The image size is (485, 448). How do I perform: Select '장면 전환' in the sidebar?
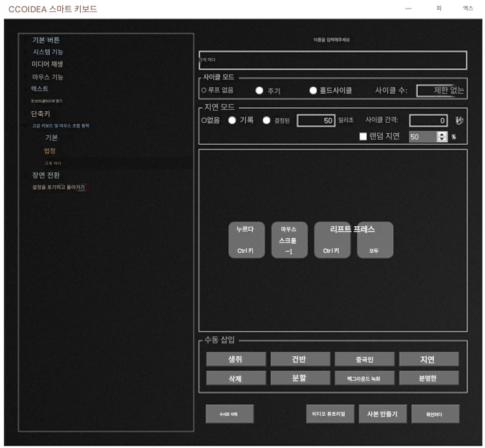point(46,175)
